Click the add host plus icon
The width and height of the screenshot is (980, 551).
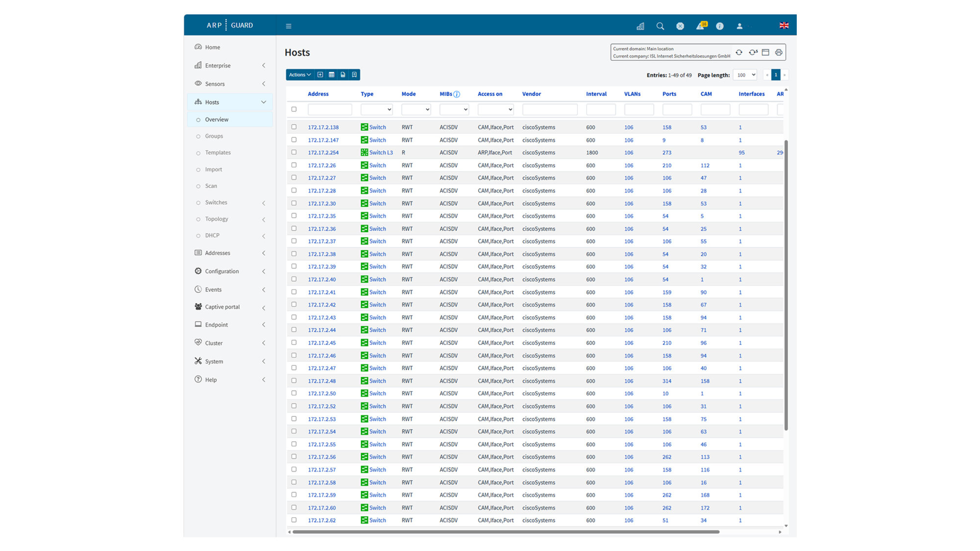point(320,74)
